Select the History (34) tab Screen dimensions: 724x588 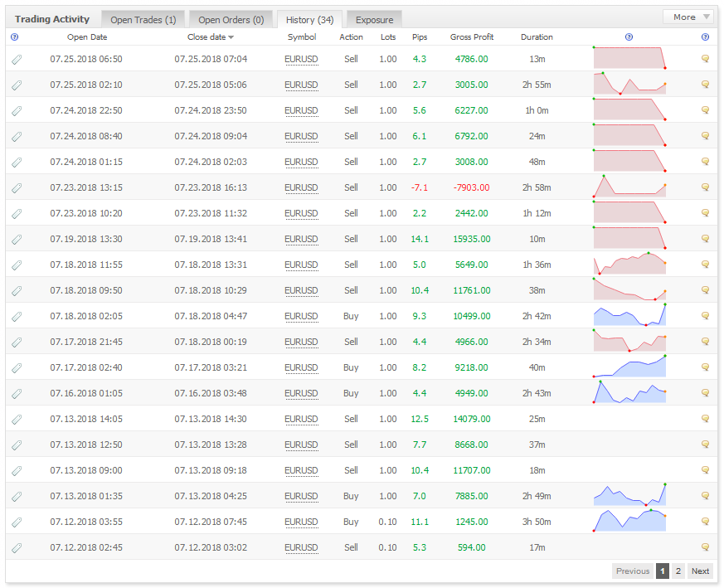(x=309, y=20)
